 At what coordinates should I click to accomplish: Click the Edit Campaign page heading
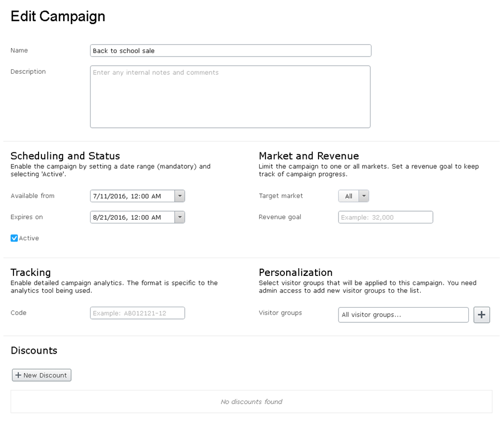point(58,17)
